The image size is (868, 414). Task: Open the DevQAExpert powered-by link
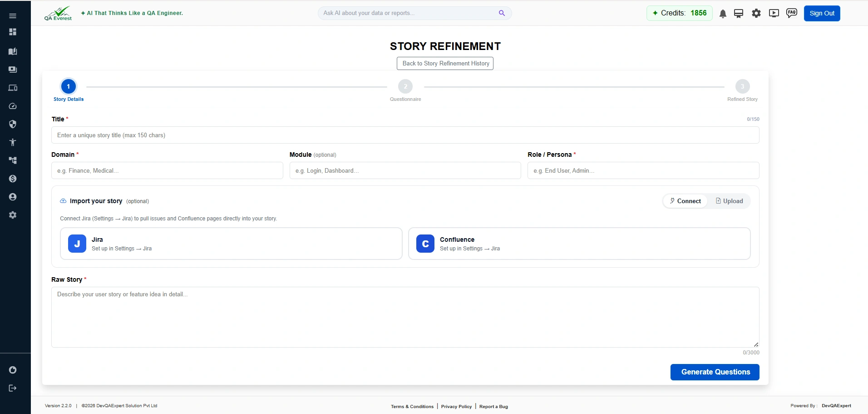point(836,406)
